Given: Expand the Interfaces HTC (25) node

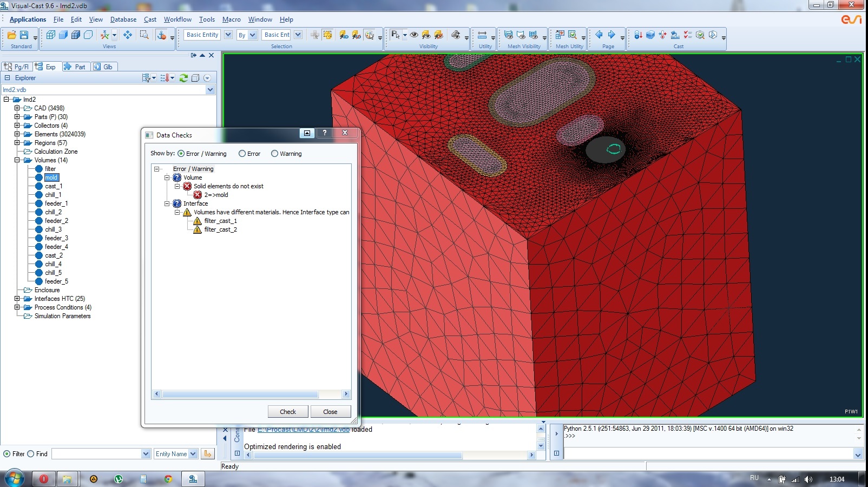Looking at the screenshot, I should pos(17,299).
